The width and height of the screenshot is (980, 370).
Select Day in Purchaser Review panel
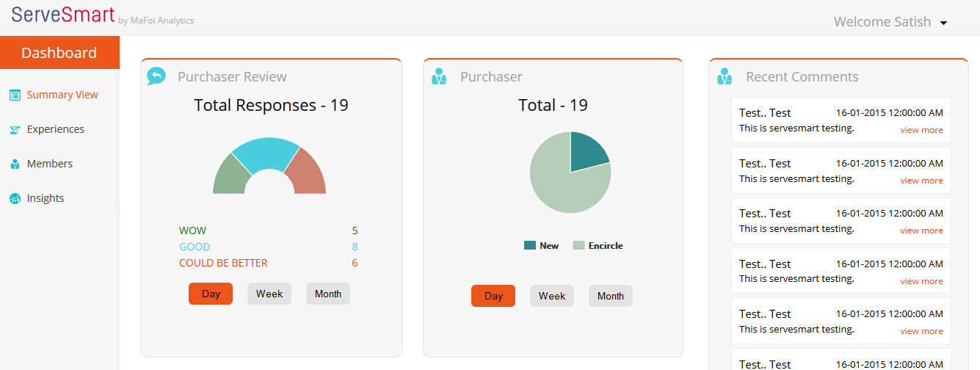click(x=211, y=294)
